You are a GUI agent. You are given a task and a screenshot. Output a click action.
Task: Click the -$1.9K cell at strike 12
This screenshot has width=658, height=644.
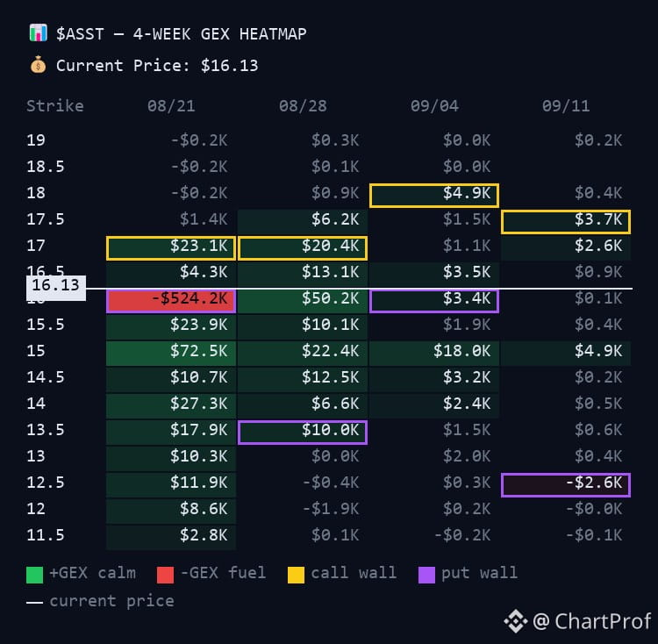coord(331,509)
